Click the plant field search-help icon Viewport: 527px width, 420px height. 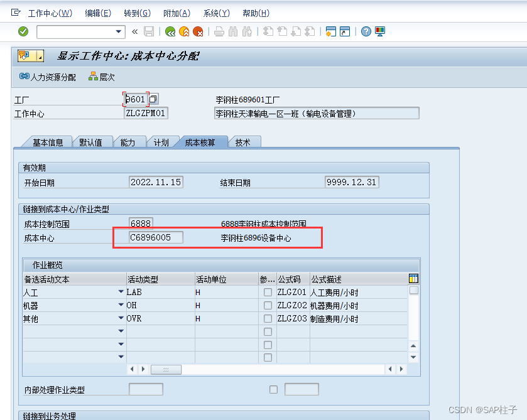tap(153, 99)
